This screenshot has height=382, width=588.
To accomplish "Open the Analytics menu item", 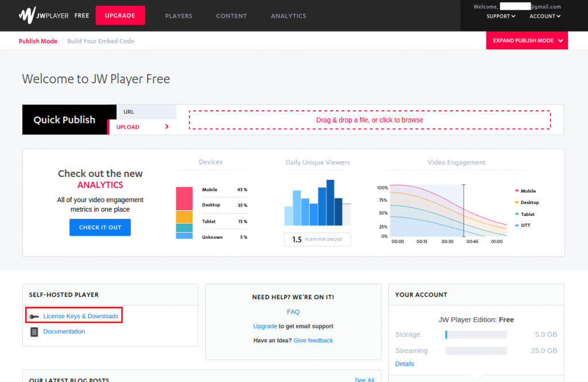I will [x=288, y=16].
